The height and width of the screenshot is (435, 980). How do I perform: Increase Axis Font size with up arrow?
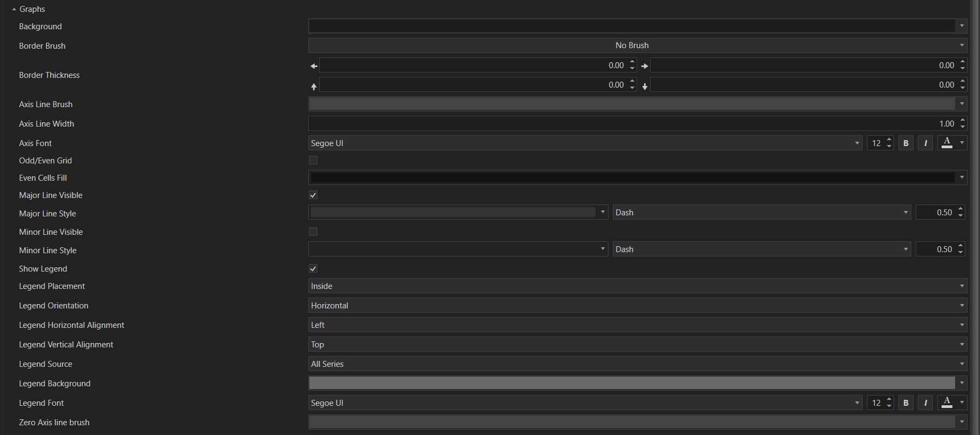[x=889, y=140]
